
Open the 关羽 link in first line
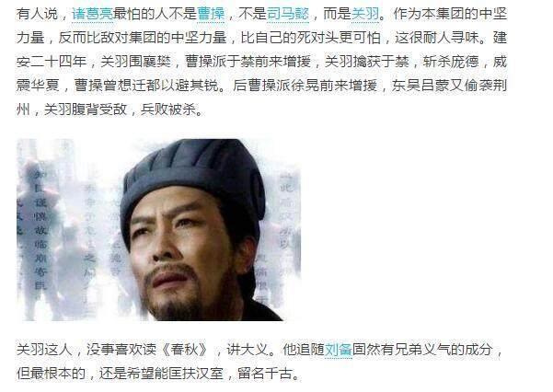[x=365, y=14]
